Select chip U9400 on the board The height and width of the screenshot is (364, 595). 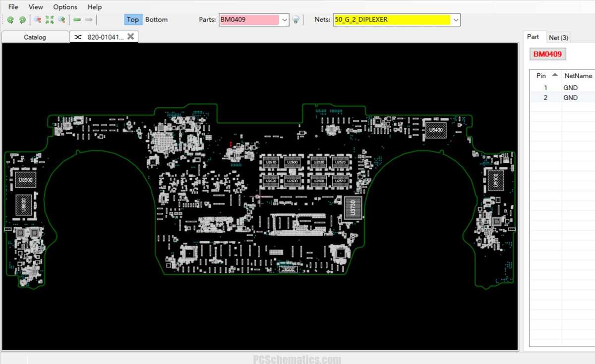436,130
